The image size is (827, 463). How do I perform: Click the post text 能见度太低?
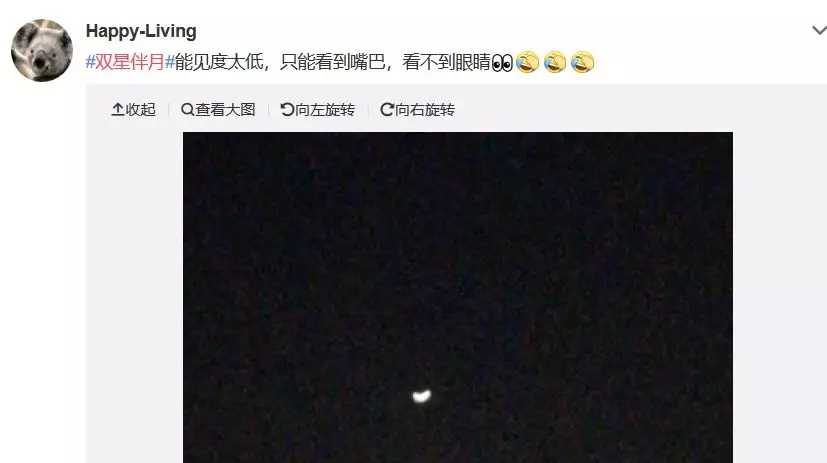(219, 62)
